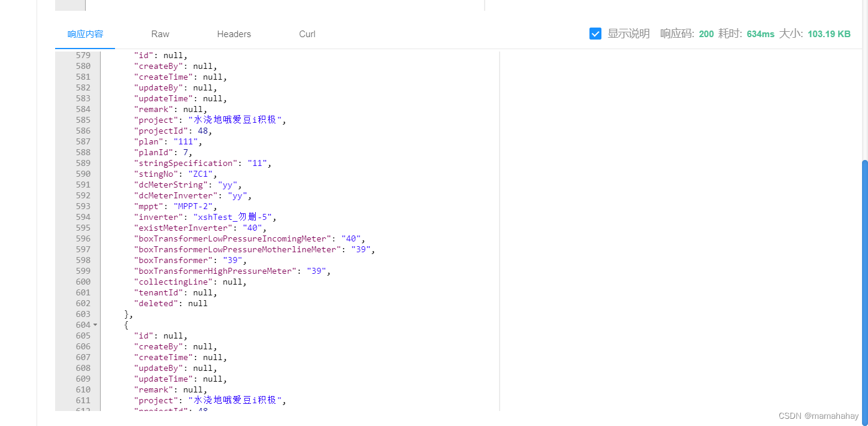The height and width of the screenshot is (426, 868).
Task: Click the 103.19 KB size value
Action: click(x=828, y=34)
